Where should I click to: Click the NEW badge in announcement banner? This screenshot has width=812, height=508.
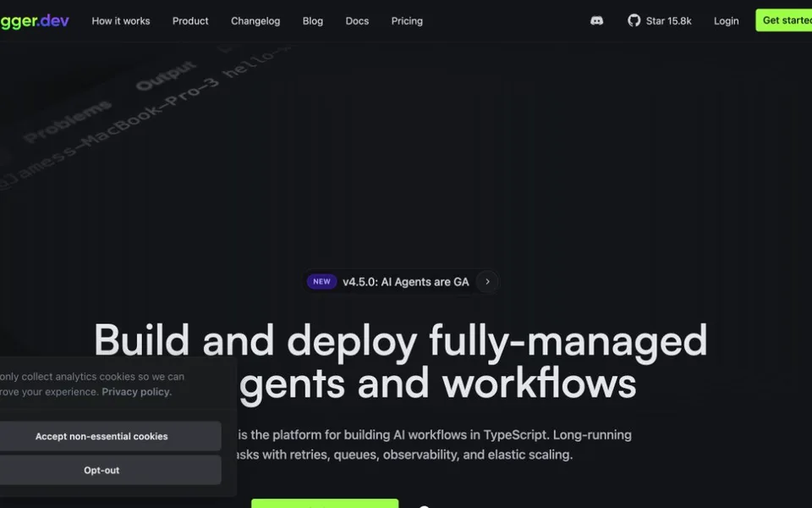click(321, 281)
